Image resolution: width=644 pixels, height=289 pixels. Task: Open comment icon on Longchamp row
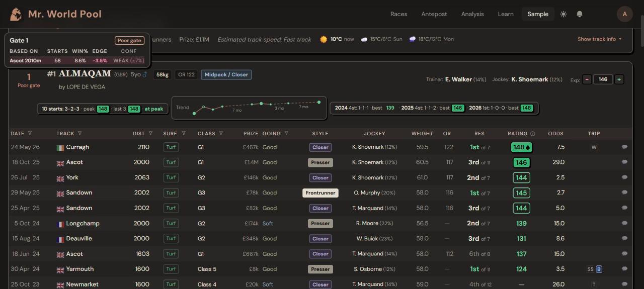pyautogui.click(x=624, y=223)
